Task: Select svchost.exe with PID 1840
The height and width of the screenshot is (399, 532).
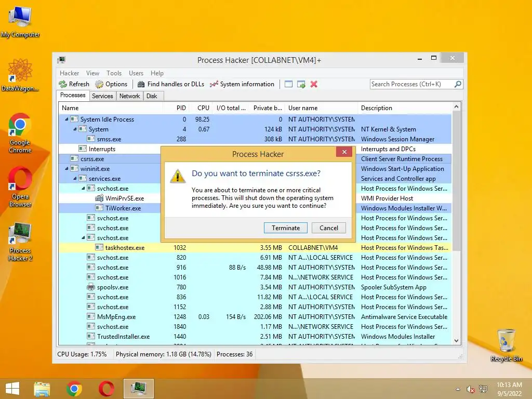Action: [x=255, y=326]
